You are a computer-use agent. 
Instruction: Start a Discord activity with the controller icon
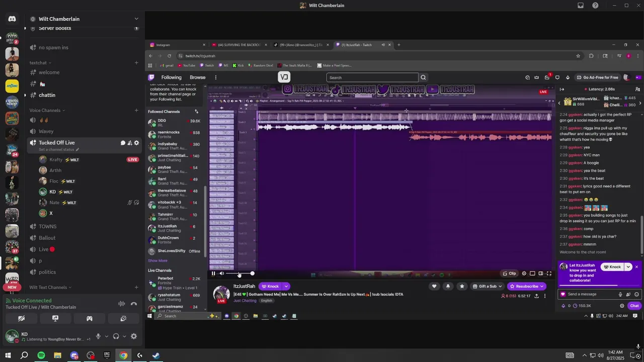tap(90, 318)
